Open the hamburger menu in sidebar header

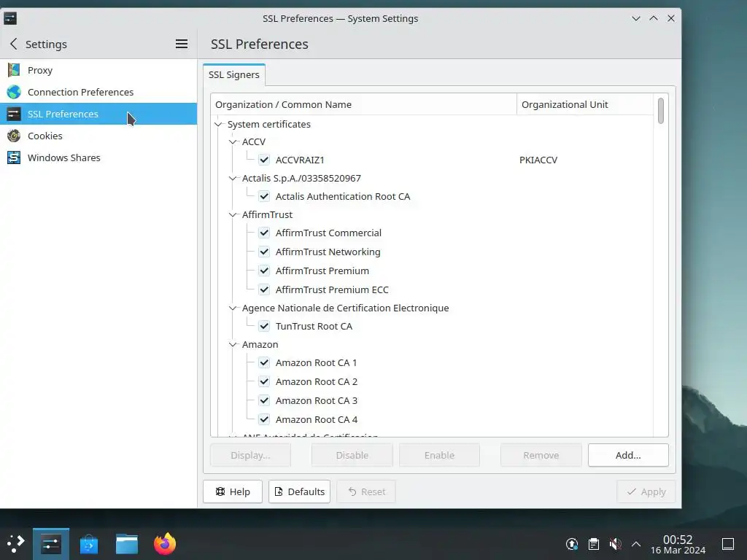(182, 44)
